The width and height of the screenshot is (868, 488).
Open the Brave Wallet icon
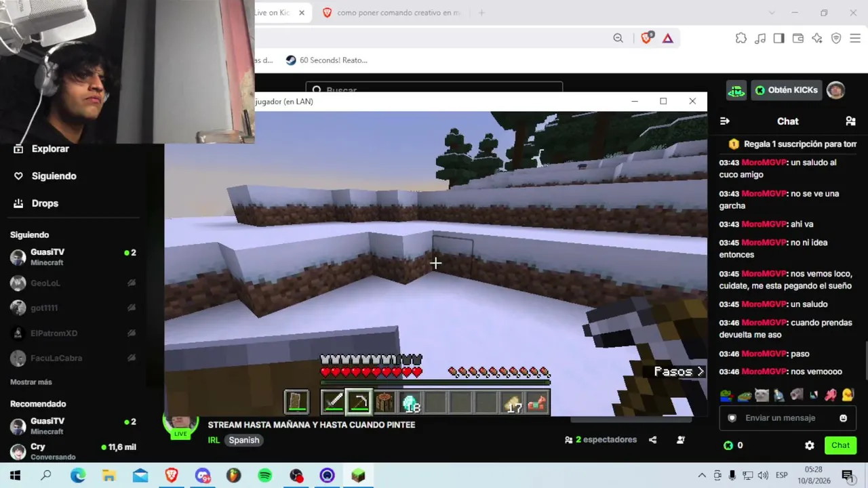798,39
